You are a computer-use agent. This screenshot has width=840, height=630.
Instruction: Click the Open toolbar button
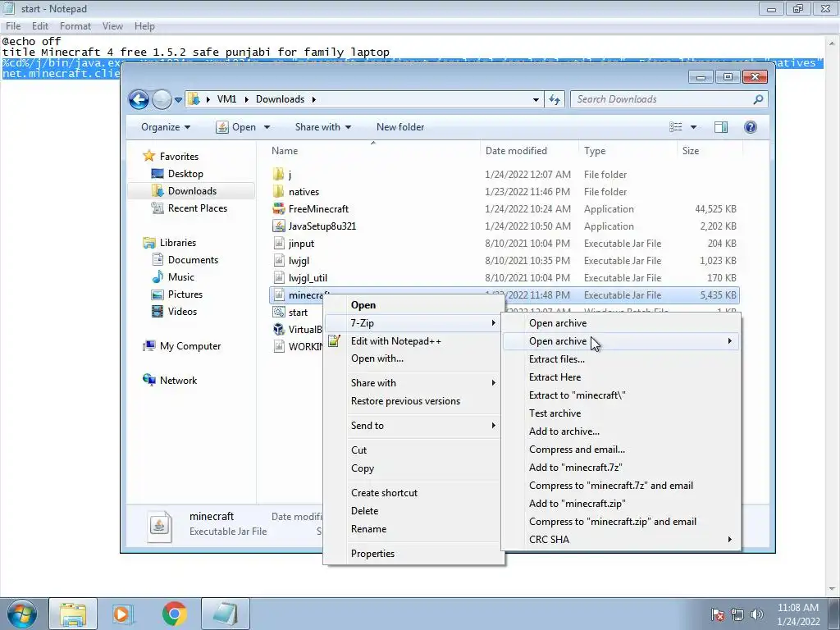(x=235, y=127)
